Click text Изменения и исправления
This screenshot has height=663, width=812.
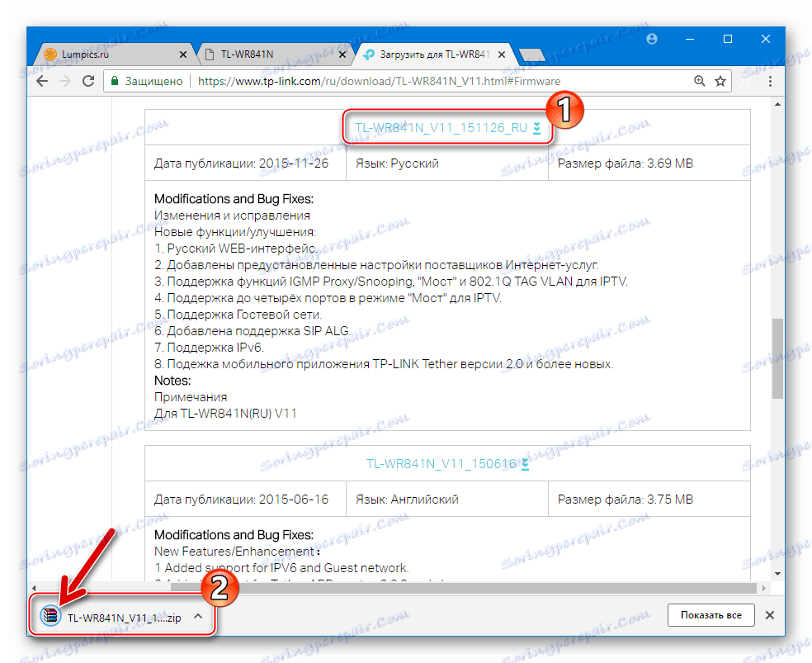(232, 215)
